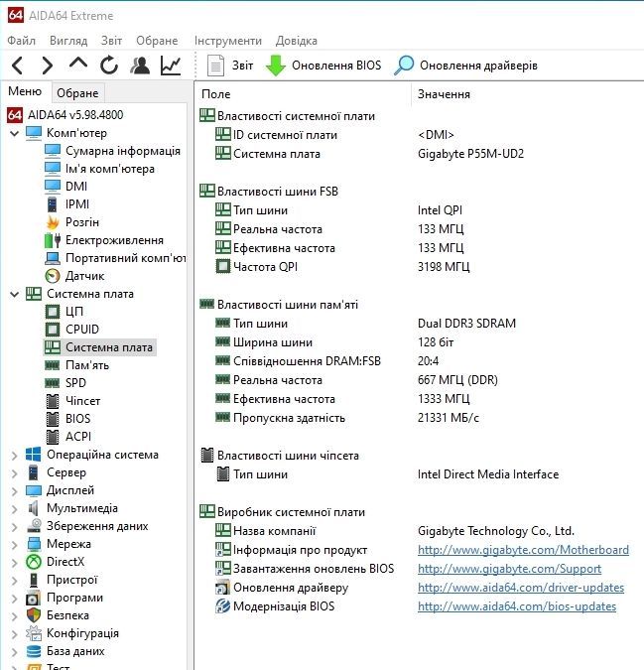Open the Інструменти menu
The height and width of the screenshot is (670, 644).
[x=228, y=41]
